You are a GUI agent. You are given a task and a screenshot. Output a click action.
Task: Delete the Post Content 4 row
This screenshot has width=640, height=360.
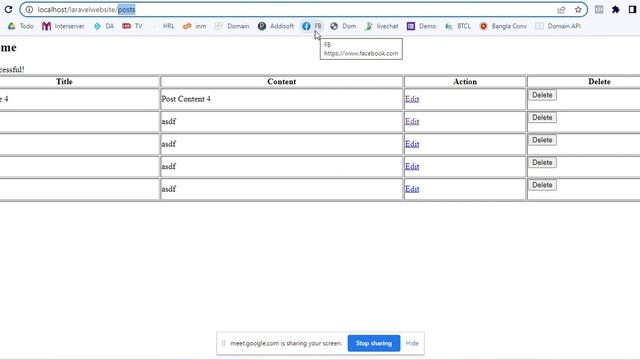542,95
